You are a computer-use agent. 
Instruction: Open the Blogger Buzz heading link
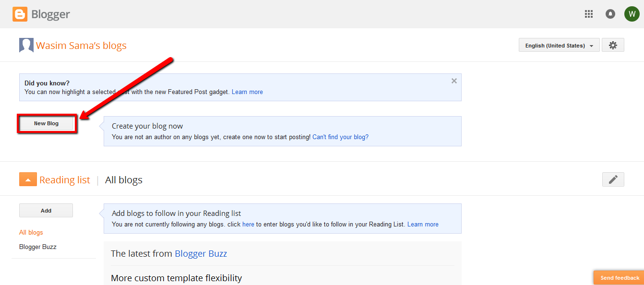click(201, 253)
